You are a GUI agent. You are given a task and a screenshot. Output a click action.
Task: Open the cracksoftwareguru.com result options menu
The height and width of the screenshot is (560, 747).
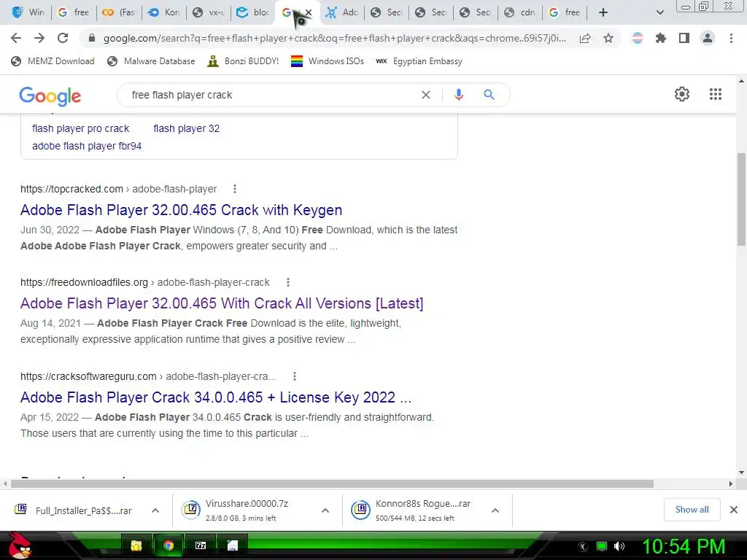point(295,376)
